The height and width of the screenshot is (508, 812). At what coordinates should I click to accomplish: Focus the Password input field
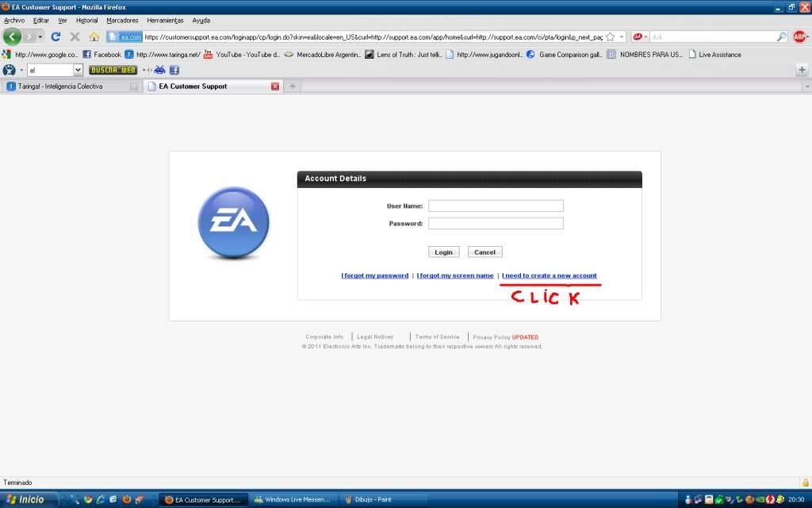(496, 223)
